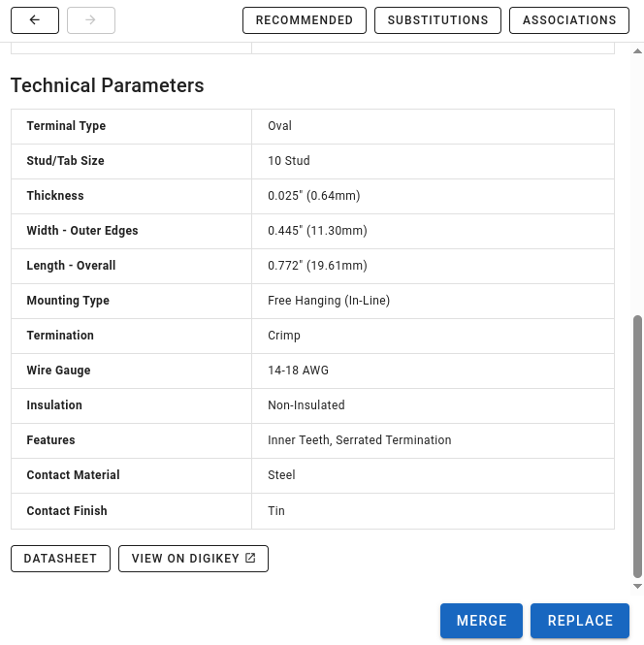Click the 14-18 AWG wire gauge value
The image size is (644, 645).
pyautogui.click(x=298, y=371)
